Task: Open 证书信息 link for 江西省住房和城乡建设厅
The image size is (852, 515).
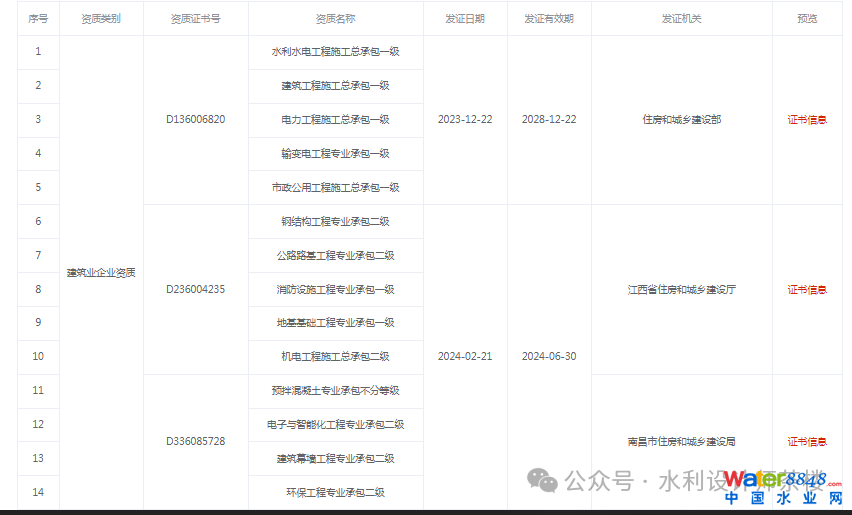Action: click(806, 290)
